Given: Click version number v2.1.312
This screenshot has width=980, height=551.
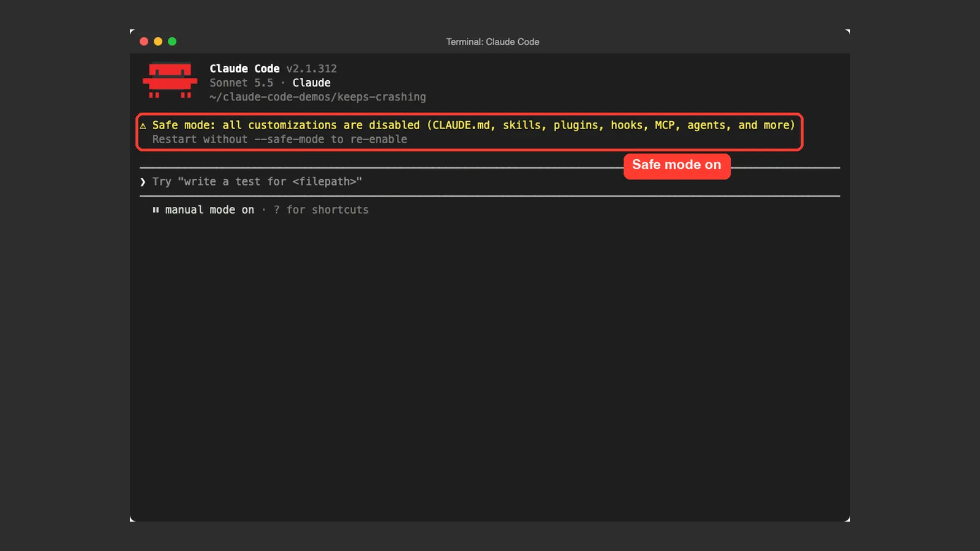Looking at the screenshot, I should [311, 69].
